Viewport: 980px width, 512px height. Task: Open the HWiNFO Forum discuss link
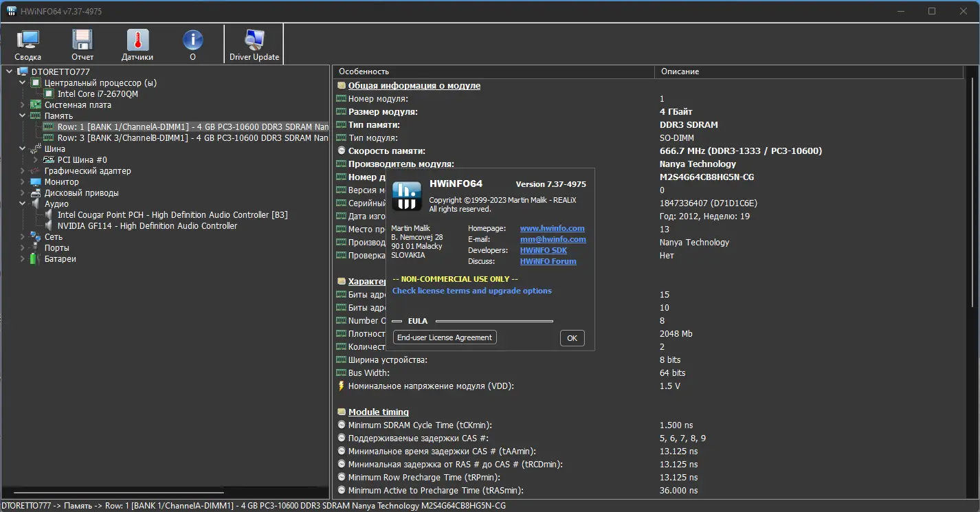click(x=548, y=261)
